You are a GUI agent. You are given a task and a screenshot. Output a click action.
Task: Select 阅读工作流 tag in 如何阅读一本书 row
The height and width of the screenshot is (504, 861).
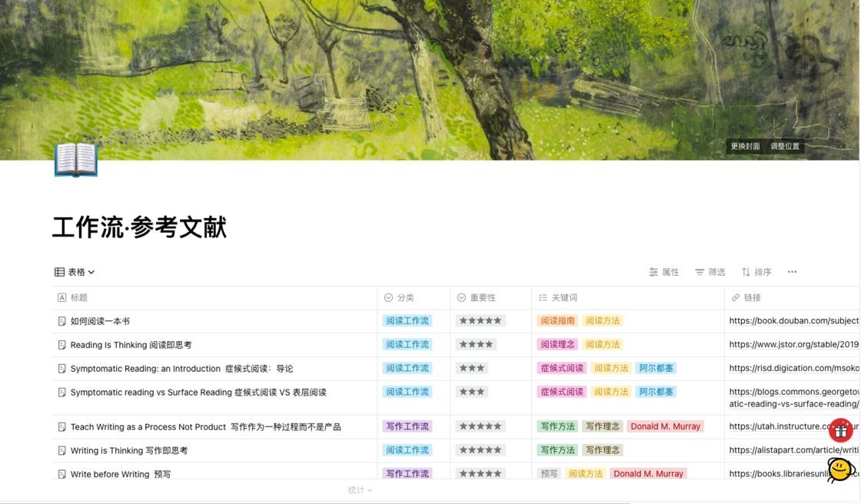[x=407, y=320]
